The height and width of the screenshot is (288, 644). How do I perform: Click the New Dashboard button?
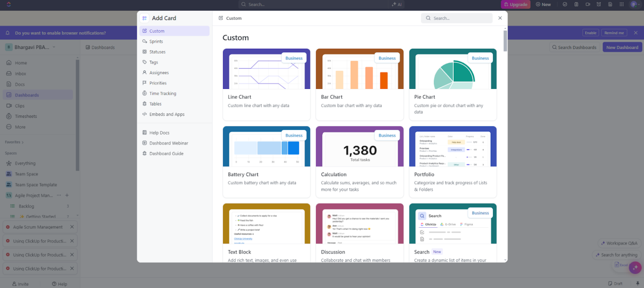pos(622,47)
